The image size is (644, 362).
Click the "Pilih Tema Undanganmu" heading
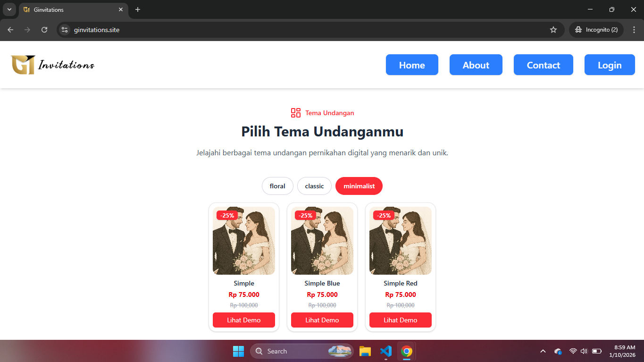tap(322, 131)
